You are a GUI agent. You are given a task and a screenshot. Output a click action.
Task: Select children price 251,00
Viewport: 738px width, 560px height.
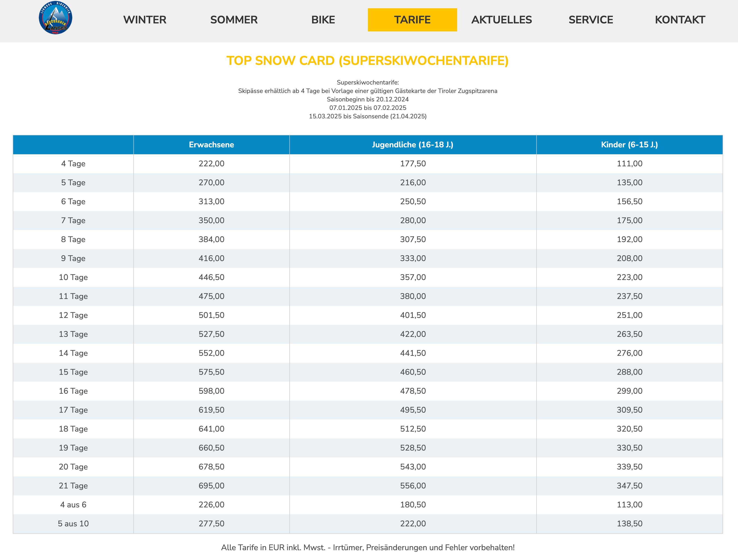click(630, 315)
